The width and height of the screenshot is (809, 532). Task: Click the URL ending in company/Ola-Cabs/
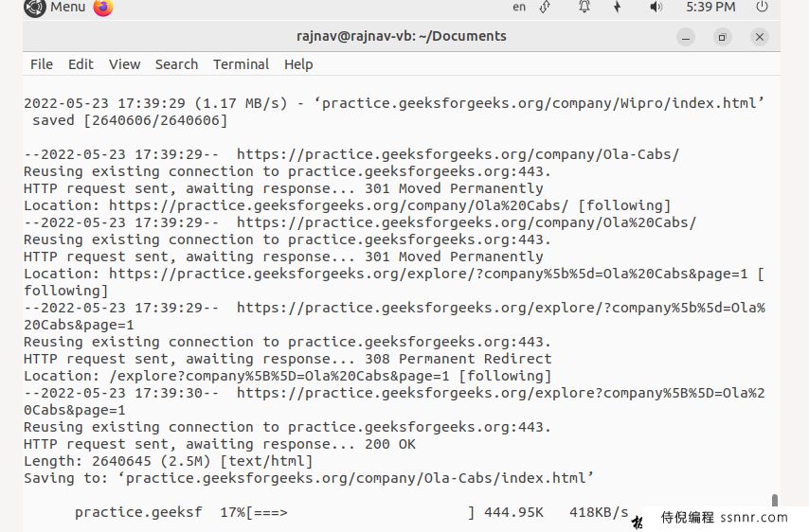458,154
